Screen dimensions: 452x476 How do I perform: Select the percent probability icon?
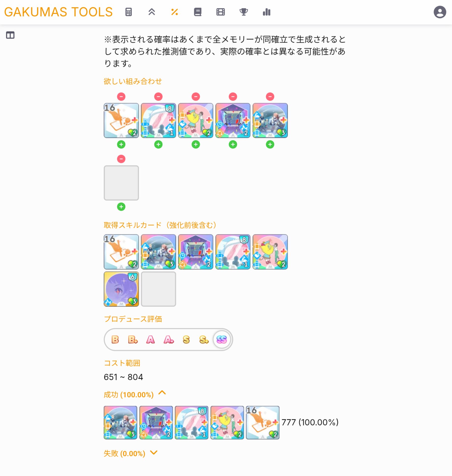coord(174,12)
